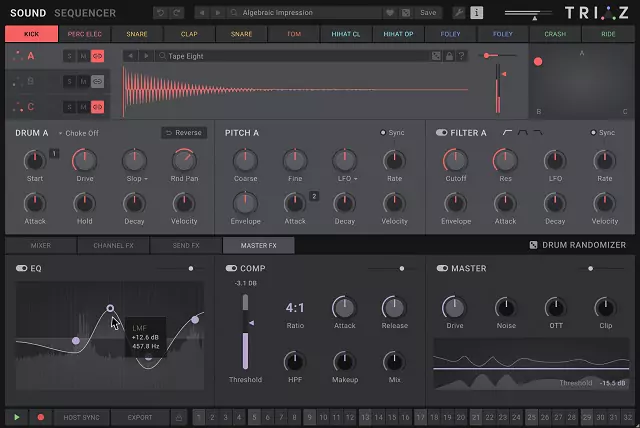Go to next preset arrow beside Algebraic Impression

point(218,13)
